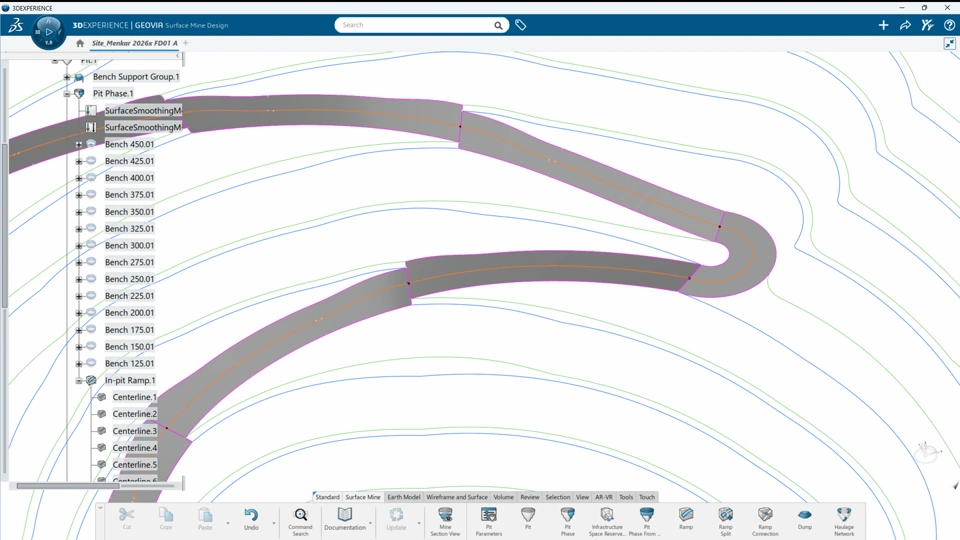Image resolution: width=960 pixels, height=540 pixels.
Task: Expand the viewer to full screen
Action: click(x=950, y=43)
